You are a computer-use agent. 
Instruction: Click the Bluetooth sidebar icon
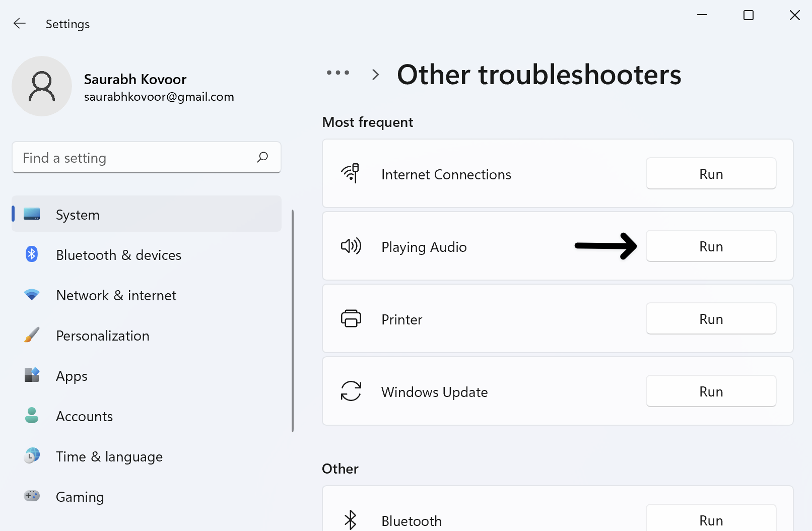click(32, 254)
